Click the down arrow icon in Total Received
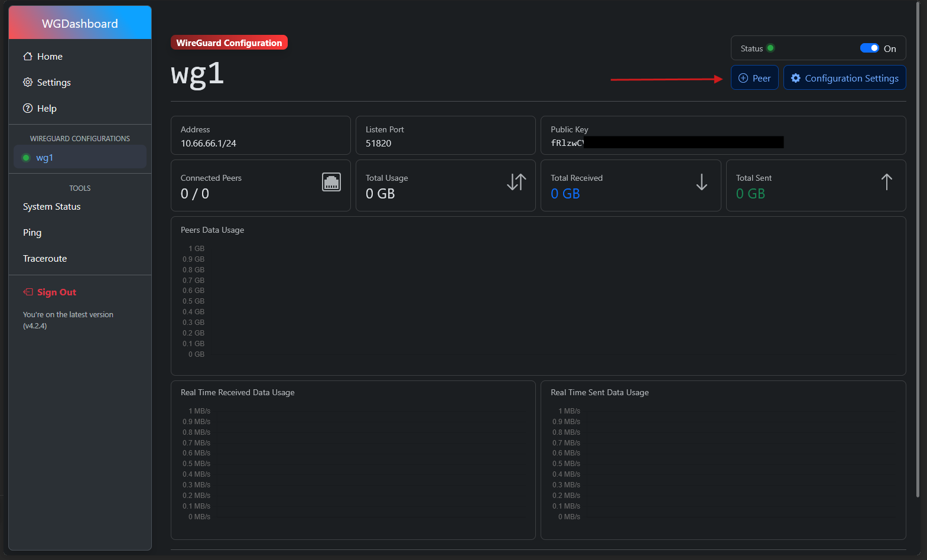The image size is (927, 560). [x=701, y=182]
